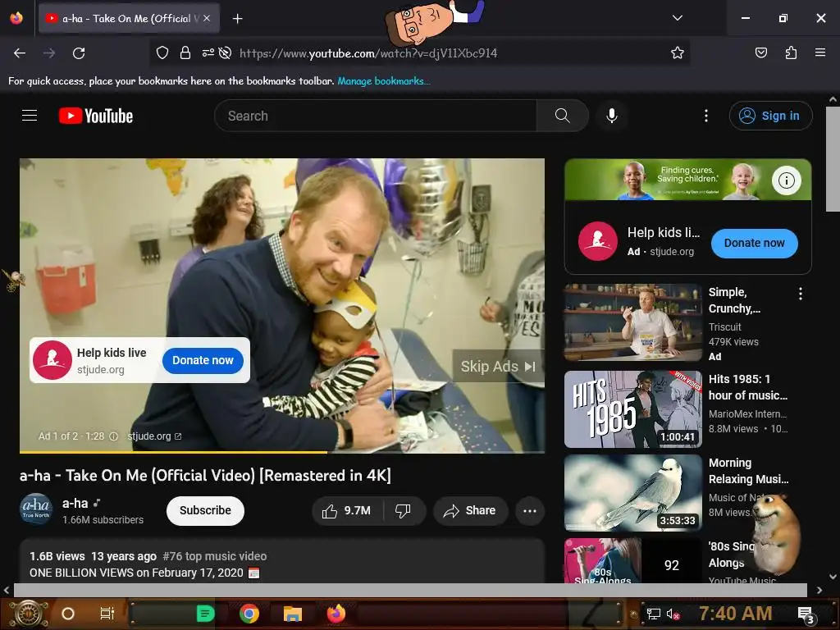Open notification center with 3 alerts
840x630 pixels.
coord(806,614)
